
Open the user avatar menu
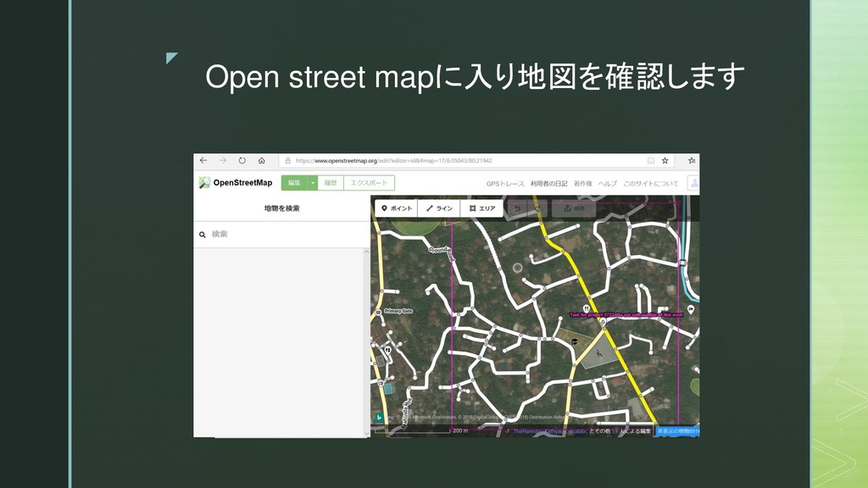coord(693,183)
